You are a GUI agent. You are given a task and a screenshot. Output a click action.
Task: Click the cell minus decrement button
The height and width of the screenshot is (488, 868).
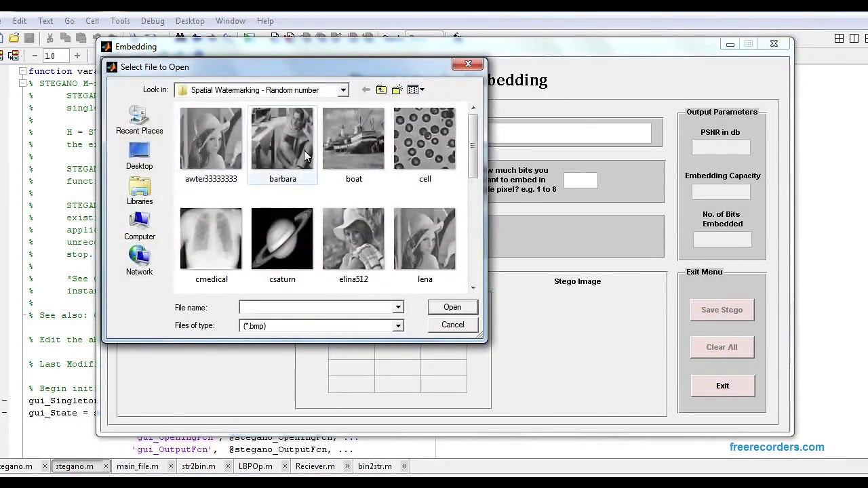(x=35, y=56)
